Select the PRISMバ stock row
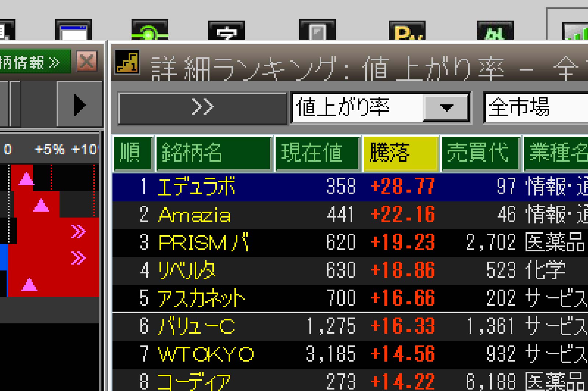Viewport: 588px width, 391px height. pyautogui.click(x=350, y=243)
